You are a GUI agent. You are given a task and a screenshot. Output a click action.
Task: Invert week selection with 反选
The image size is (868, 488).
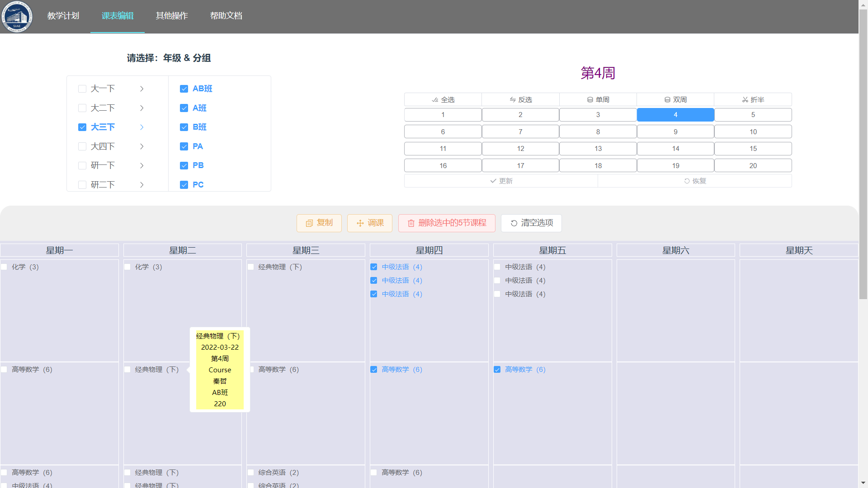(x=521, y=99)
